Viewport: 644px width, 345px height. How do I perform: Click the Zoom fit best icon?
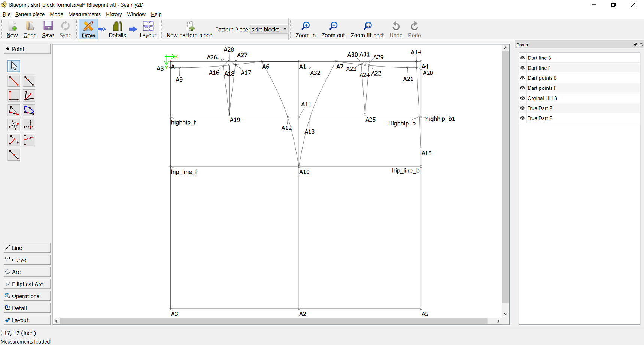tap(367, 29)
